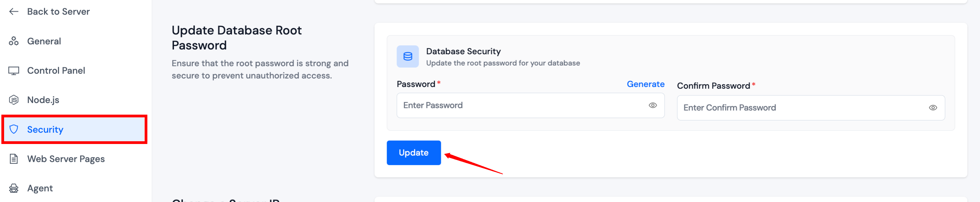Screen dimensions: 980x202
Task: Click the Control Panel monitor icon
Action: [14, 71]
